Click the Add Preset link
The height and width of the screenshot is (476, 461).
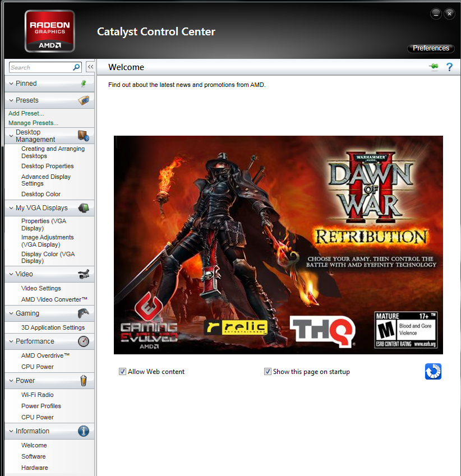pos(26,113)
